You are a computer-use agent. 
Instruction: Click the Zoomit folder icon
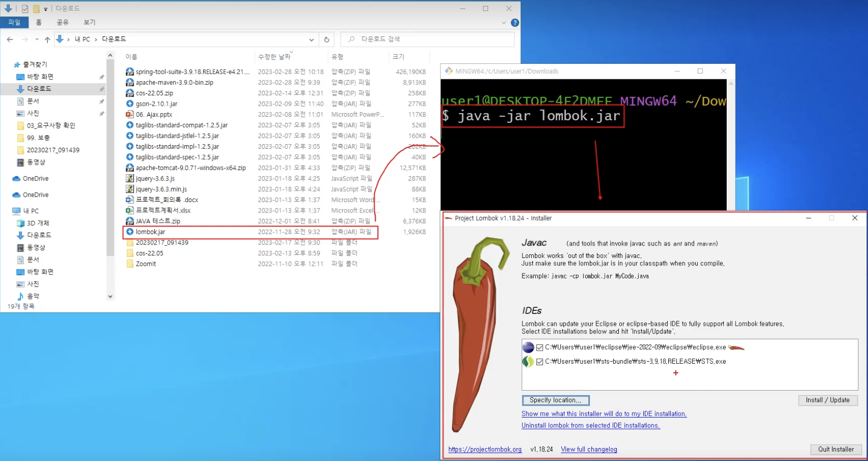tap(130, 264)
